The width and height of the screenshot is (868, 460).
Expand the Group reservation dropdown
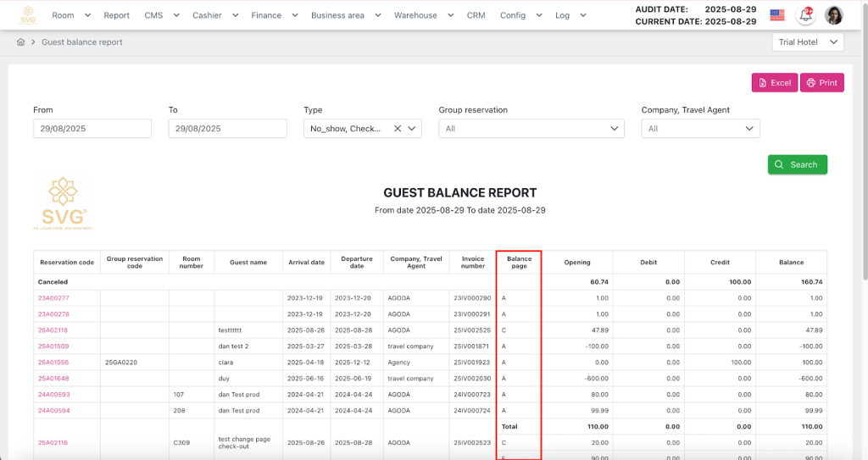point(531,129)
